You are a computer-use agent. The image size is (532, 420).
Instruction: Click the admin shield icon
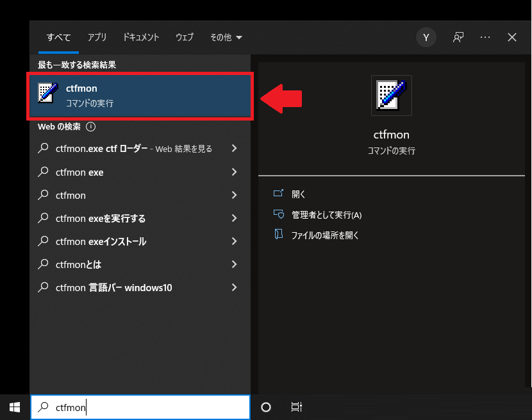pos(279,214)
